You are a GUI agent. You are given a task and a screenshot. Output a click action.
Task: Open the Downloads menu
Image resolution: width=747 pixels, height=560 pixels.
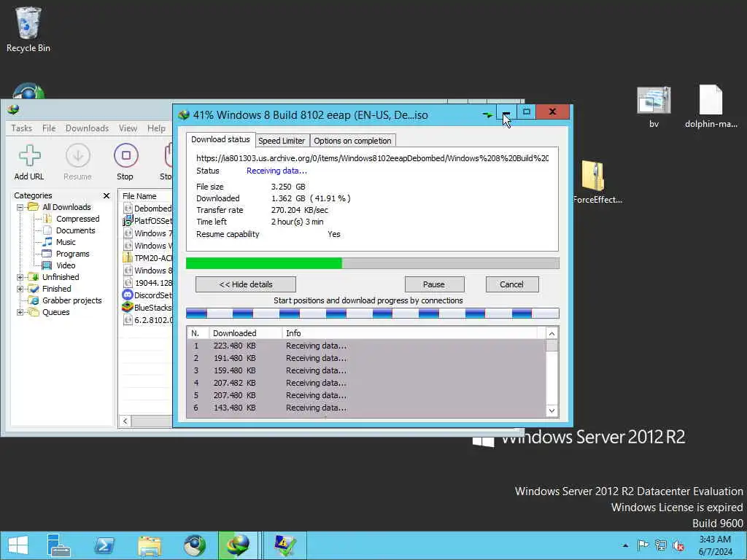tap(88, 128)
